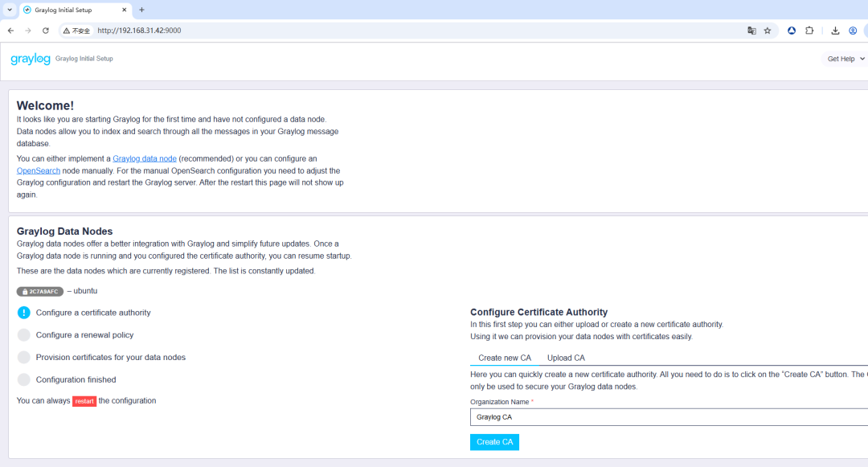Image resolution: width=868 pixels, height=467 pixels.
Task: Click the ubuntu node hostname text
Action: click(85, 291)
